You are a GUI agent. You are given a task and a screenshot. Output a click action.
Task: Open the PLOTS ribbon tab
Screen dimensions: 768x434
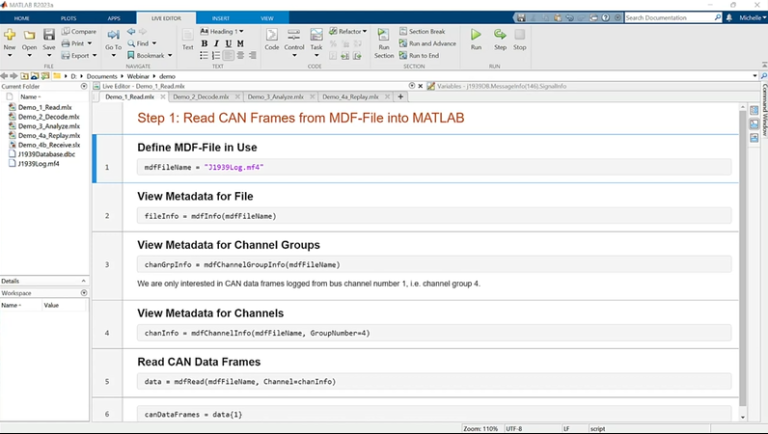coord(68,18)
